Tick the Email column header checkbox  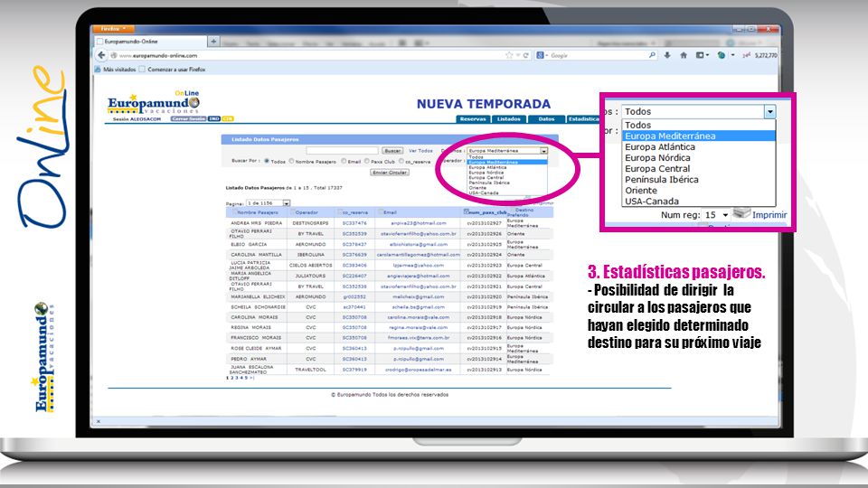coord(381,211)
